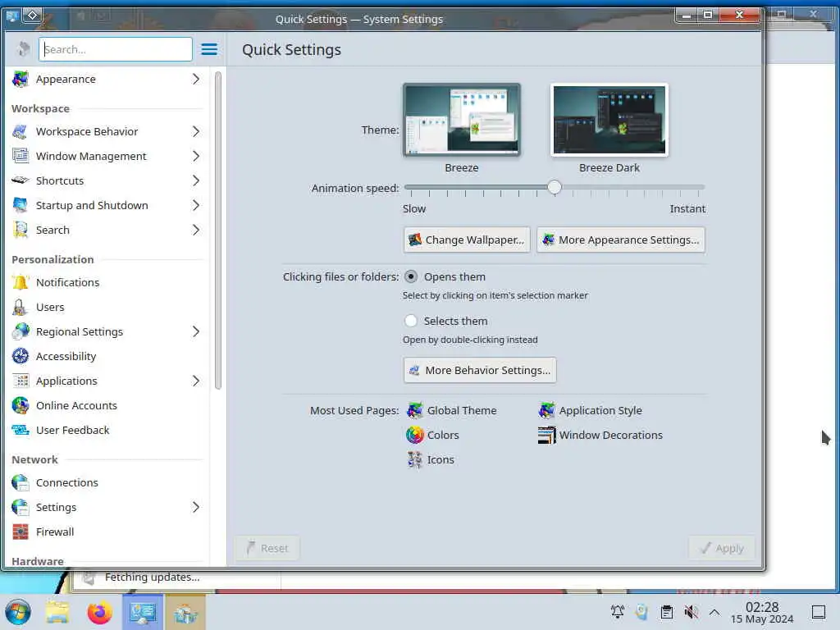Viewport: 840px width, 630px height.
Task: Expand the Search category chevron
Action: (x=196, y=230)
